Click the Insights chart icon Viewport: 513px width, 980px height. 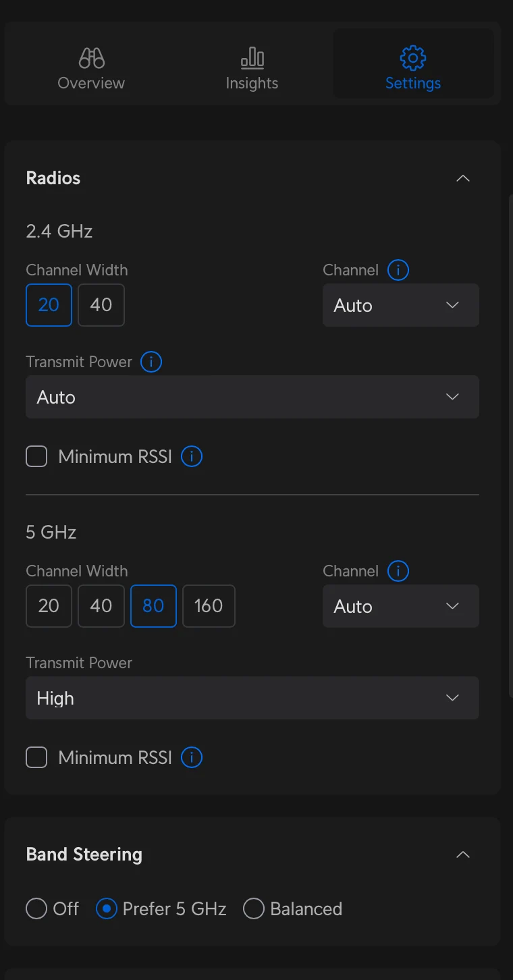(252, 57)
